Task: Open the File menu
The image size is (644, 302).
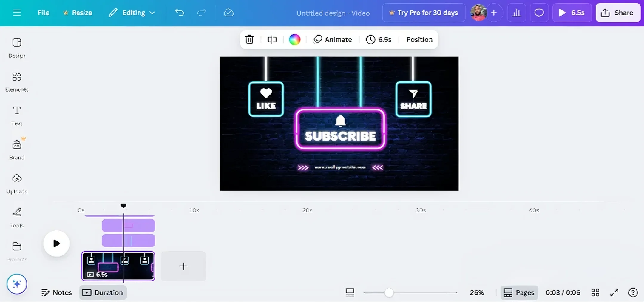Action: pos(44,13)
